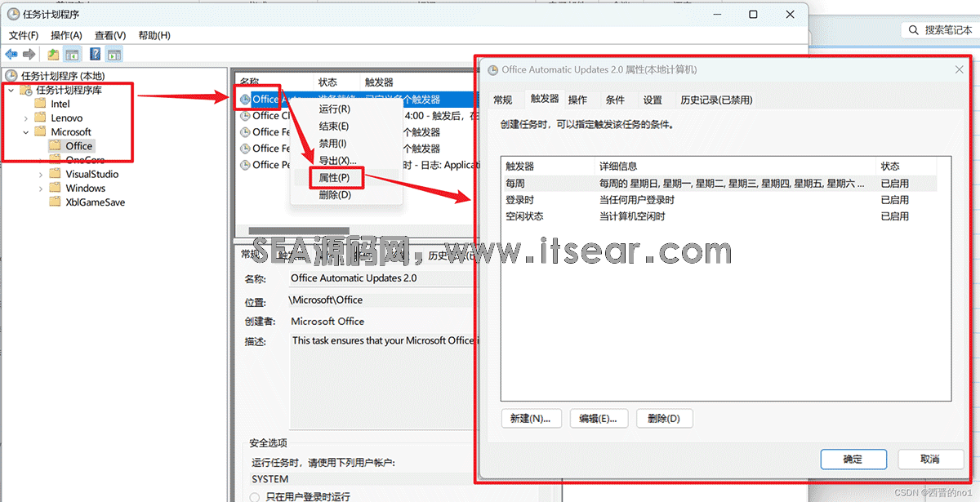This screenshot has height=502, width=980.
Task: Expand the Windows tree node arrow
Action: tap(42, 188)
